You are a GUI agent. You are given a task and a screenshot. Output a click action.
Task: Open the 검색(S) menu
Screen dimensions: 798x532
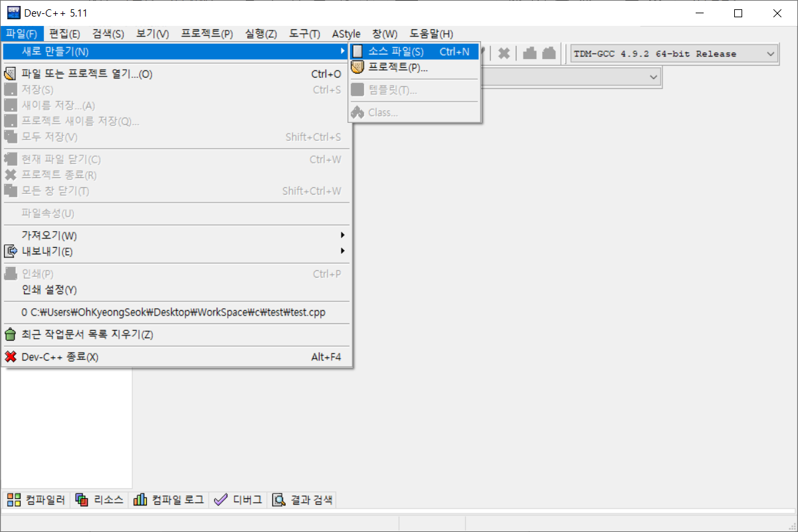pyautogui.click(x=108, y=34)
